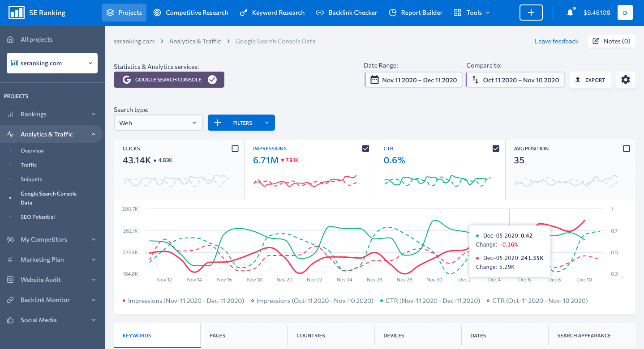
Task: Open the settings gear icon
Action: coord(625,80)
